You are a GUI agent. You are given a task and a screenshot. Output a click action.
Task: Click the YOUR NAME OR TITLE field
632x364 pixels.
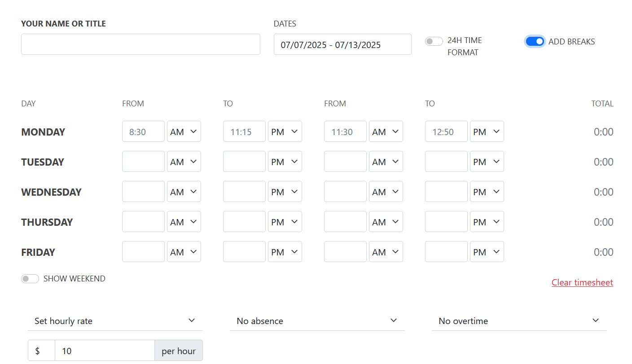[x=140, y=44]
